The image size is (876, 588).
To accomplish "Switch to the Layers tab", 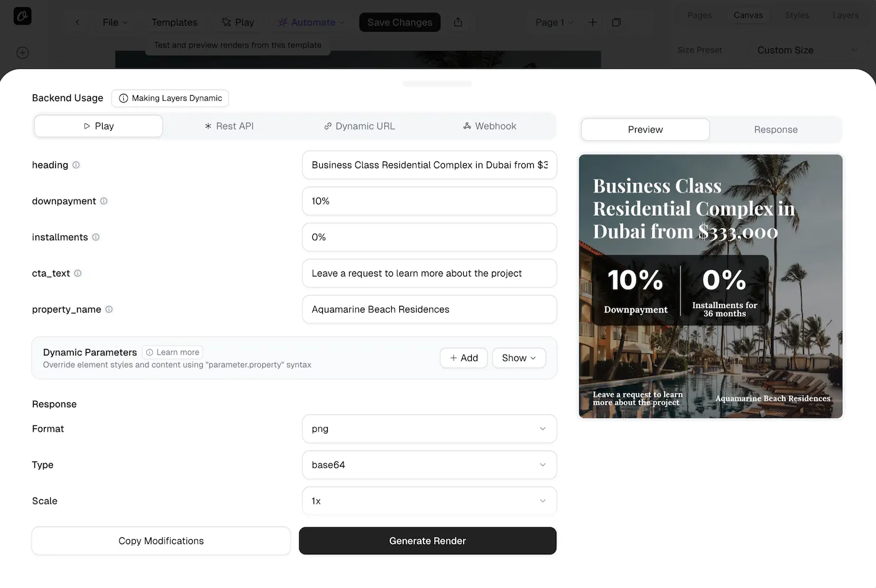I will coord(845,15).
